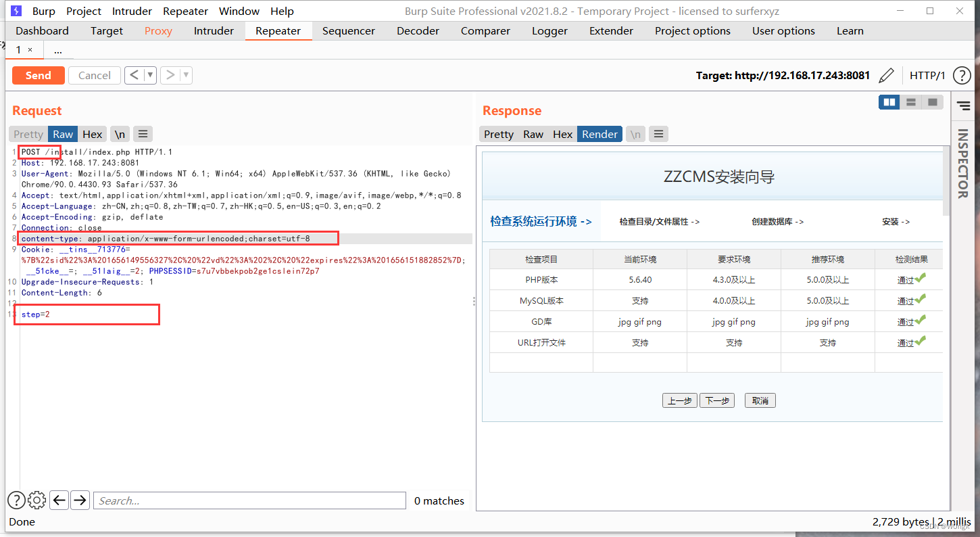
Task: Switch to the Intruder tool tab
Action: (x=214, y=30)
